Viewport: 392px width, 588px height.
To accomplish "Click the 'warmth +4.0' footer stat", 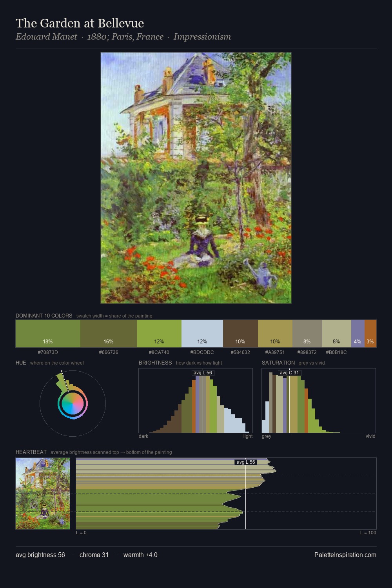I will pos(140,555).
